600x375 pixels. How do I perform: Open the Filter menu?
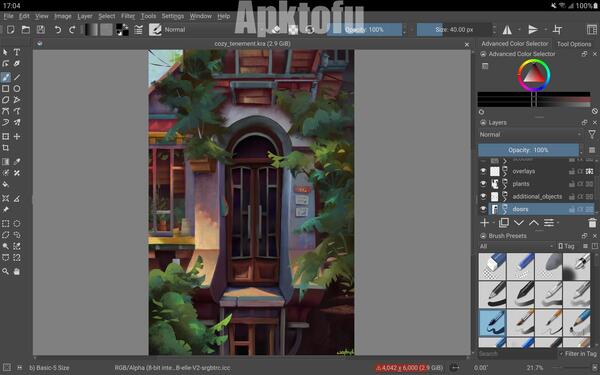[x=128, y=16]
